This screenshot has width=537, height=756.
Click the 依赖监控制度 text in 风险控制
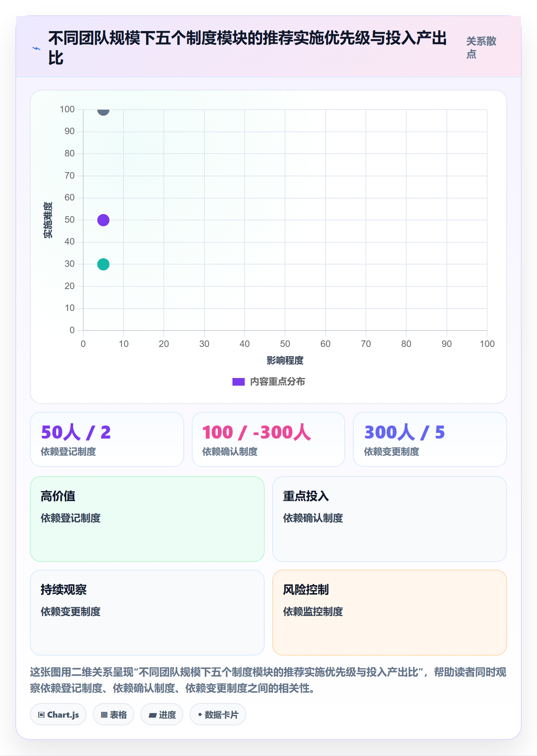[x=313, y=611]
